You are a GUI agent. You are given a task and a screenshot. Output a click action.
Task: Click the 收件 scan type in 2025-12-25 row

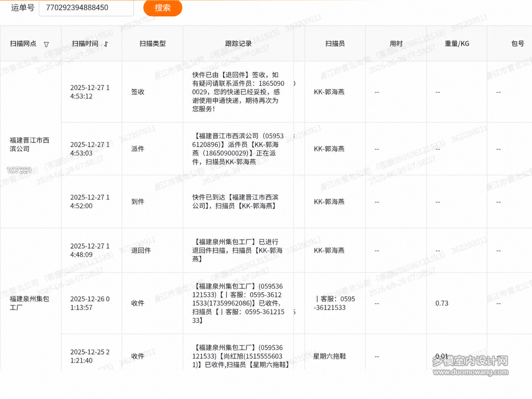pos(138,356)
